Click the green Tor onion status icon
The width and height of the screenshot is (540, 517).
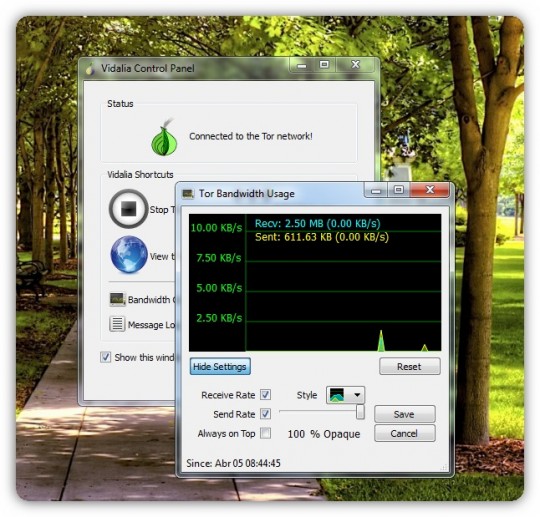pos(165,138)
